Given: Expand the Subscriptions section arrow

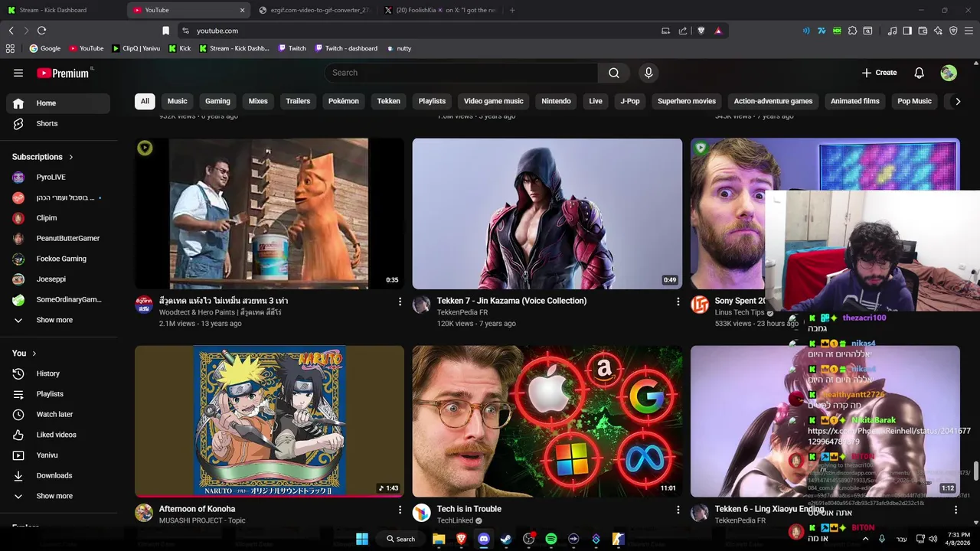Looking at the screenshot, I should pyautogui.click(x=71, y=157).
